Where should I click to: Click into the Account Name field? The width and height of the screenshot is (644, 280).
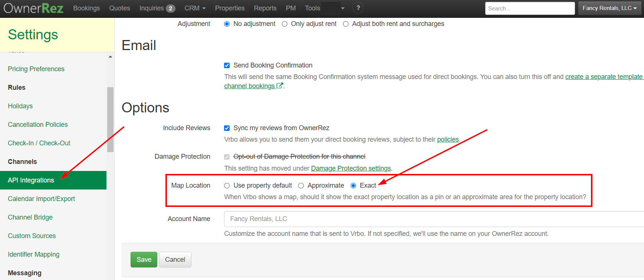(x=434, y=219)
